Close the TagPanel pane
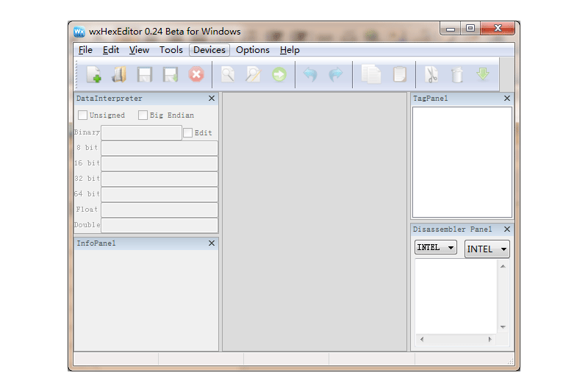 click(x=507, y=99)
